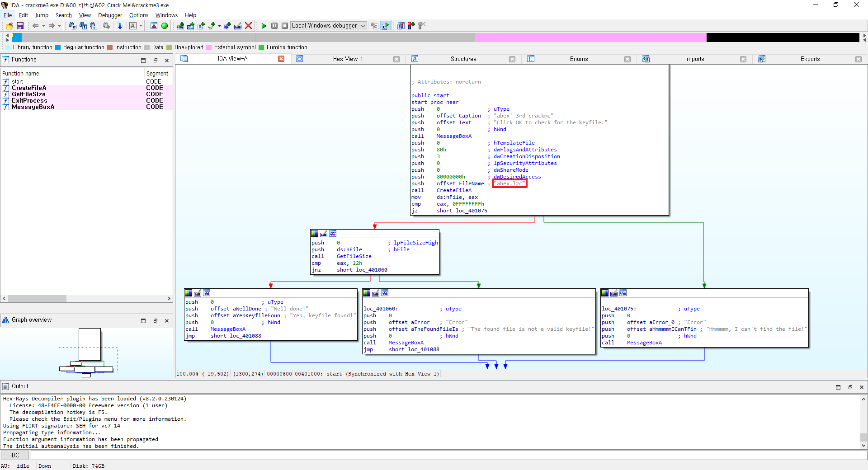Click the red triangle warning toolbar icon

(154, 26)
